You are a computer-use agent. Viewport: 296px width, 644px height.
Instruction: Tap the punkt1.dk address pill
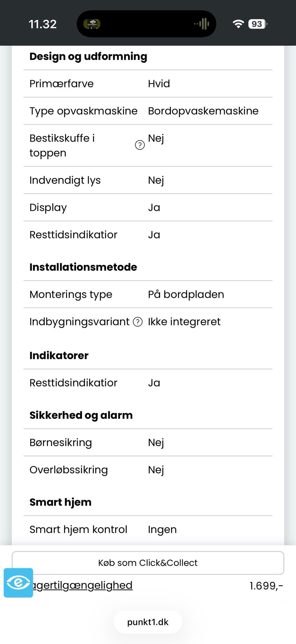pos(148,622)
